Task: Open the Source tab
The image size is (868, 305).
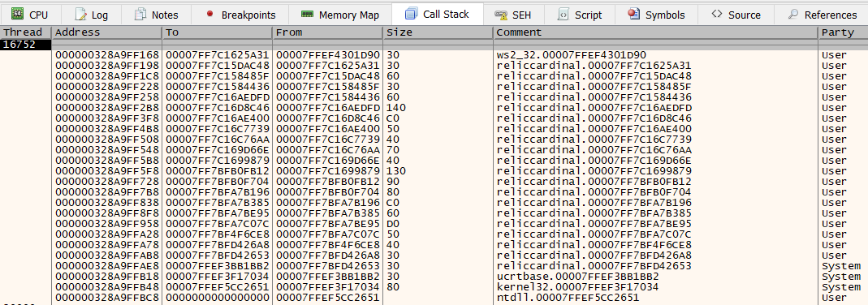Action: (x=736, y=15)
